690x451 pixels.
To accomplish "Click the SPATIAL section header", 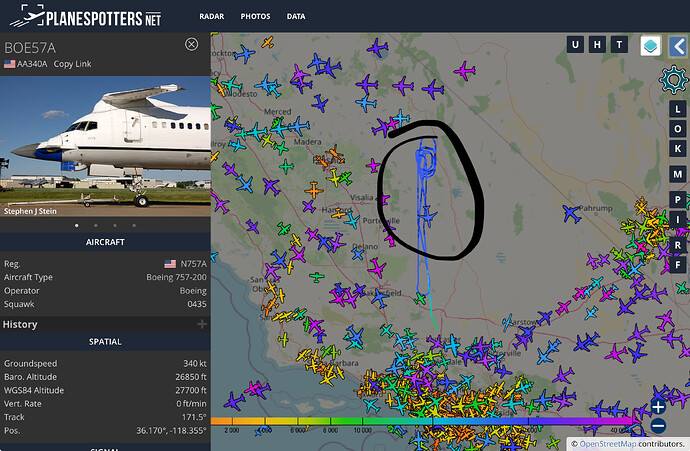I will (105, 341).
